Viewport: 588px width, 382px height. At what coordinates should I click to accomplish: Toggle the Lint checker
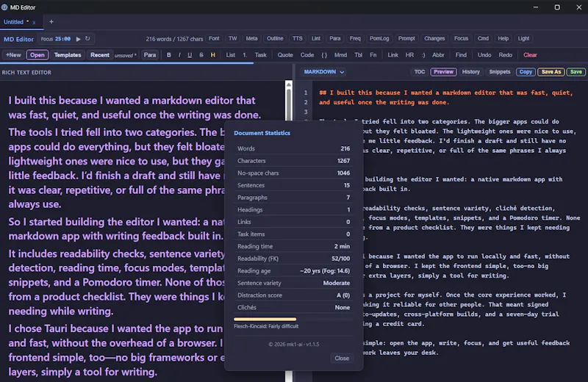(x=316, y=39)
